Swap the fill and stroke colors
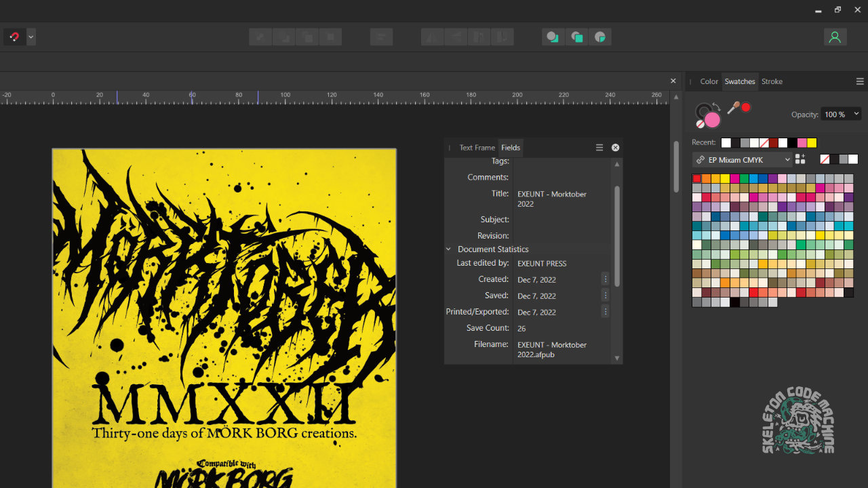 point(717,106)
